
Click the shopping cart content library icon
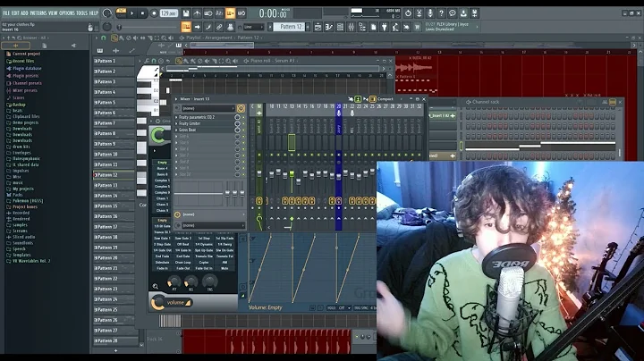point(418,27)
